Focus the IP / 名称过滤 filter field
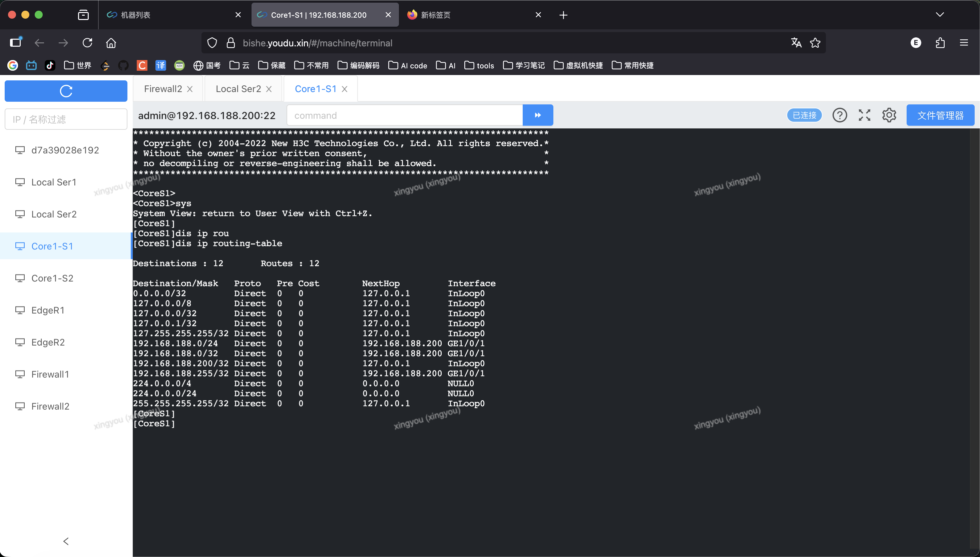Image resolution: width=980 pixels, height=557 pixels. [66, 119]
